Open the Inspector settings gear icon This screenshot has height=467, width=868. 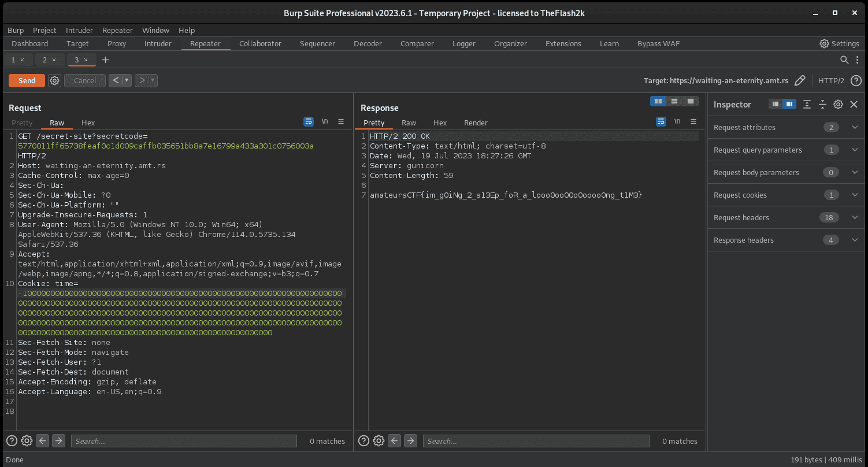838,105
